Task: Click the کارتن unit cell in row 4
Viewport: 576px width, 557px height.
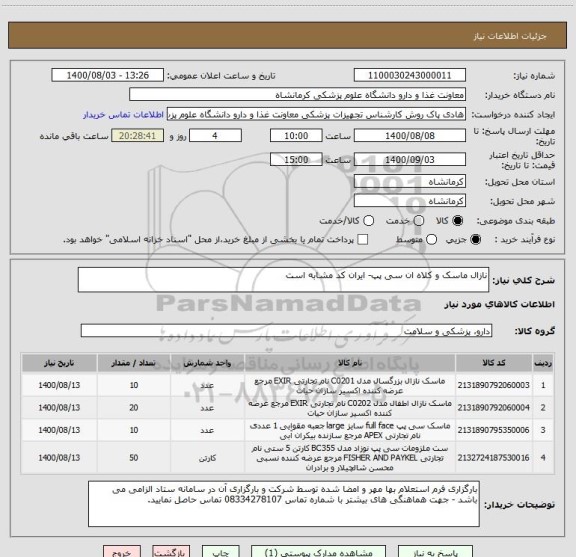Action: tap(207, 458)
